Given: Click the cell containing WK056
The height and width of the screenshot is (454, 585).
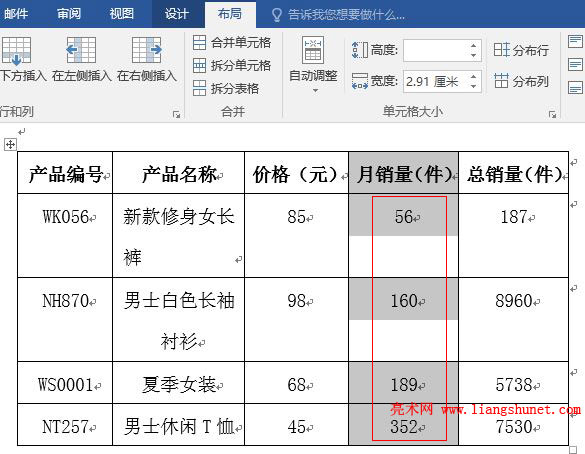Looking at the screenshot, I should point(65,235).
